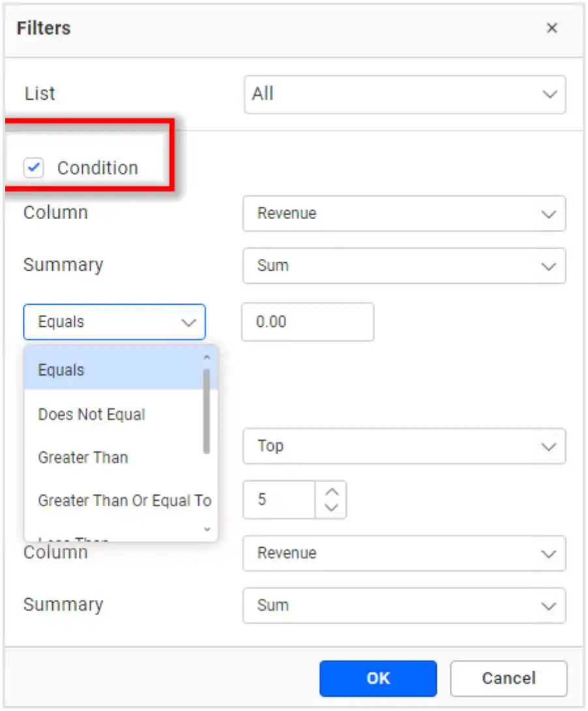Click the chevron on the Top dropdown
Image resolution: width=588 pixels, height=711 pixels.
point(550,446)
